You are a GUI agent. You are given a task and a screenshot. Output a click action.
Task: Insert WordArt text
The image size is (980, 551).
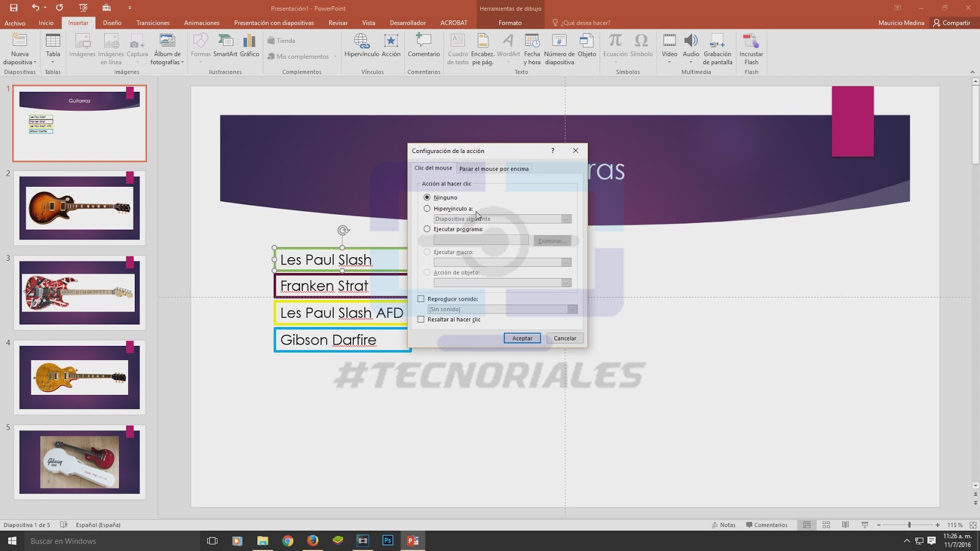pos(508,48)
